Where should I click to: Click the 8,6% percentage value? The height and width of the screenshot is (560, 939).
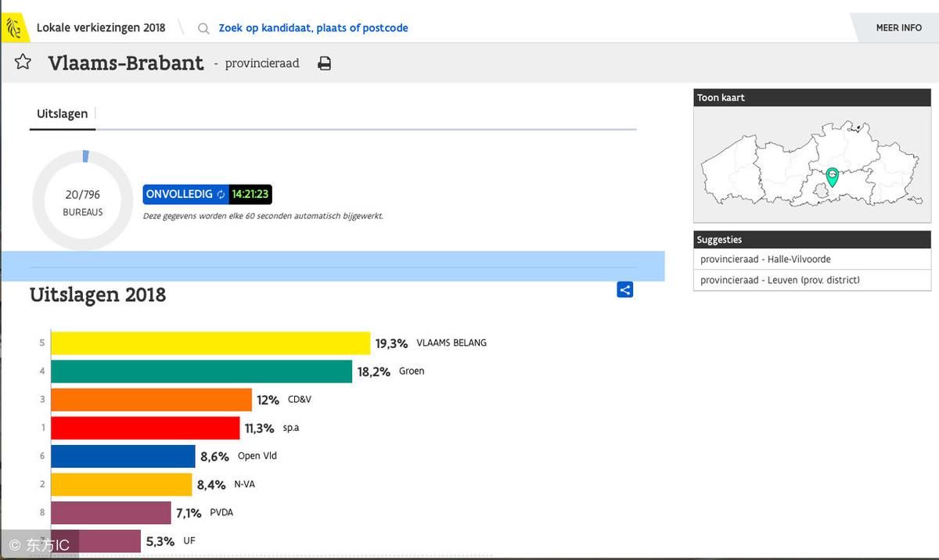[x=215, y=457]
